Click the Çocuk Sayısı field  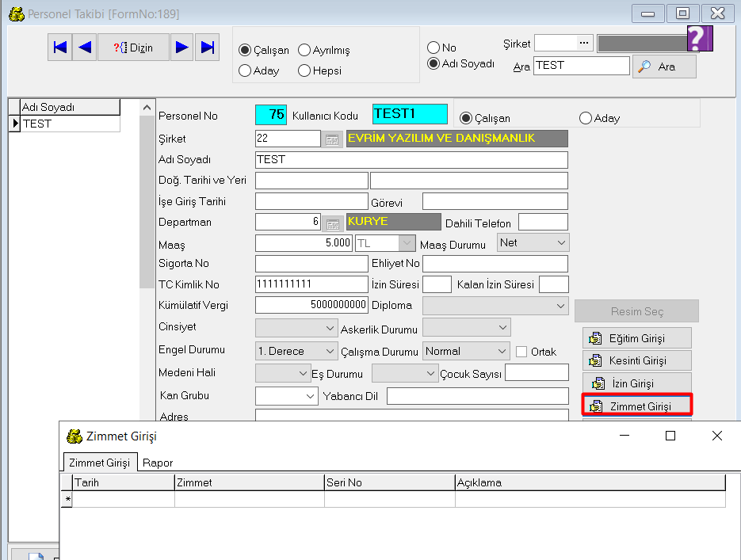click(537, 372)
